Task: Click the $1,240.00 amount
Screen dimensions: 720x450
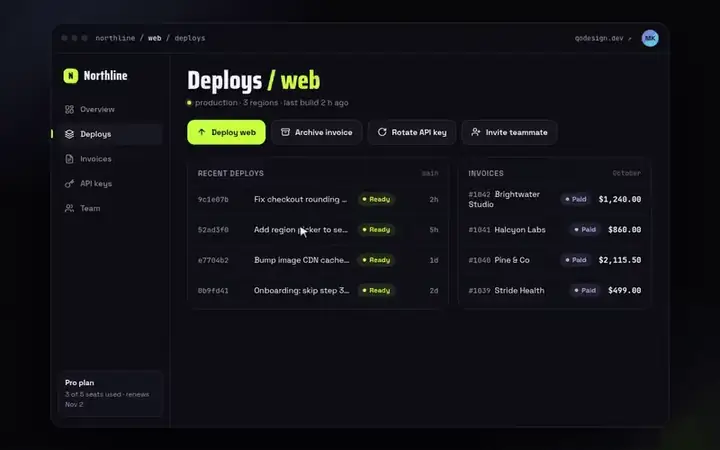Action: [x=620, y=199]
